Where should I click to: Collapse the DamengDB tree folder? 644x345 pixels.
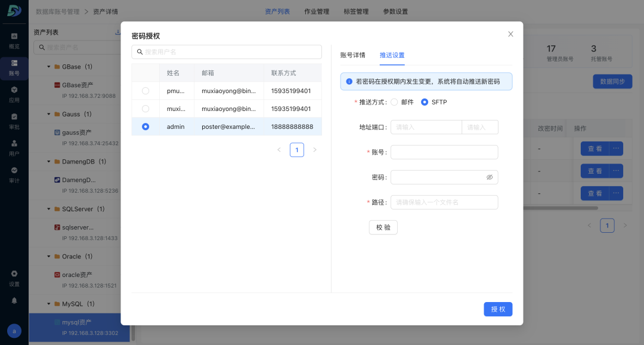(x=48, y=162)
